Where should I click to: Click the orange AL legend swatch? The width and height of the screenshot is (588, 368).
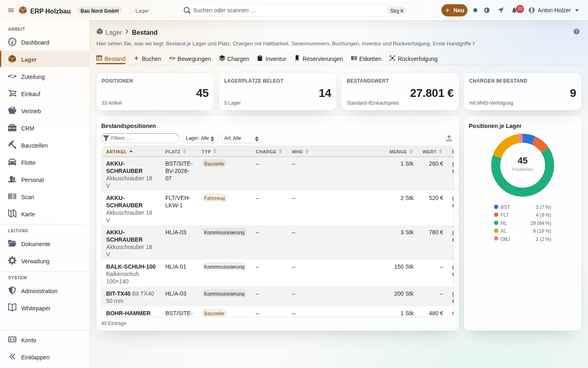pos(496,231)
